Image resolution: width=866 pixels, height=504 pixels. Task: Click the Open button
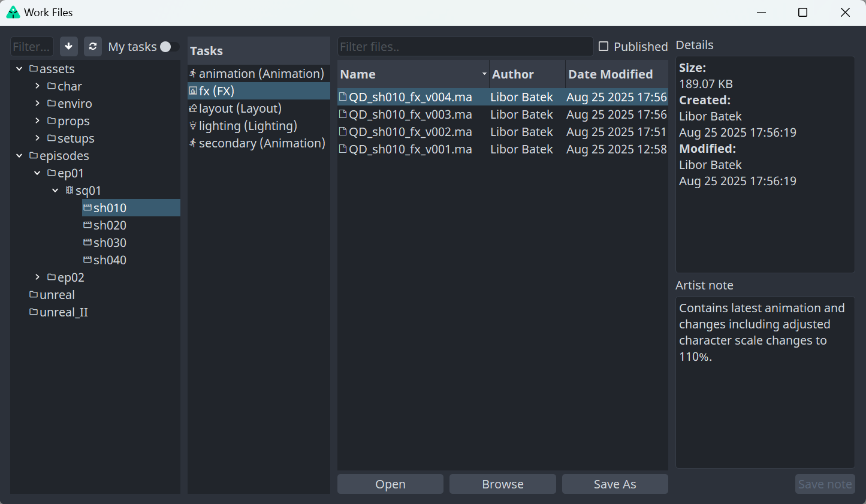[x=390, y=484]
